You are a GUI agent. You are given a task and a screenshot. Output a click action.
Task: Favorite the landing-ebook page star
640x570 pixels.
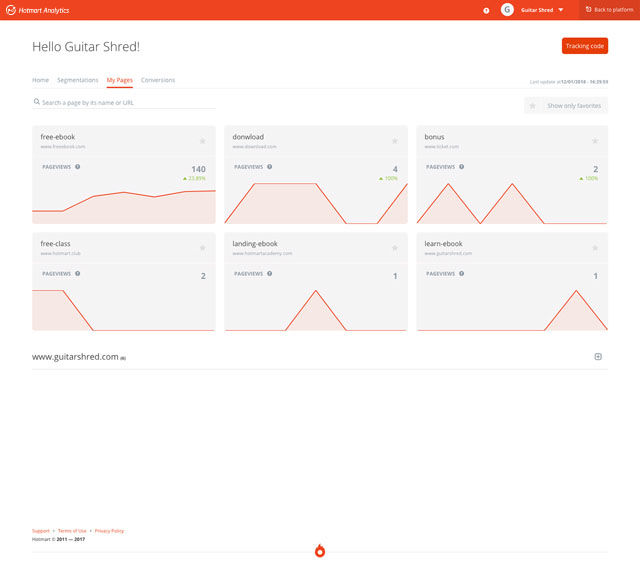[395, 248]
